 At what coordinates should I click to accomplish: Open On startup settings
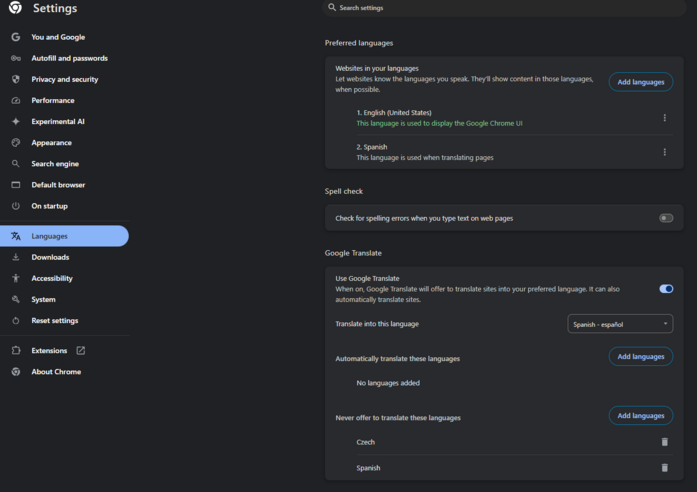point(49,206)
